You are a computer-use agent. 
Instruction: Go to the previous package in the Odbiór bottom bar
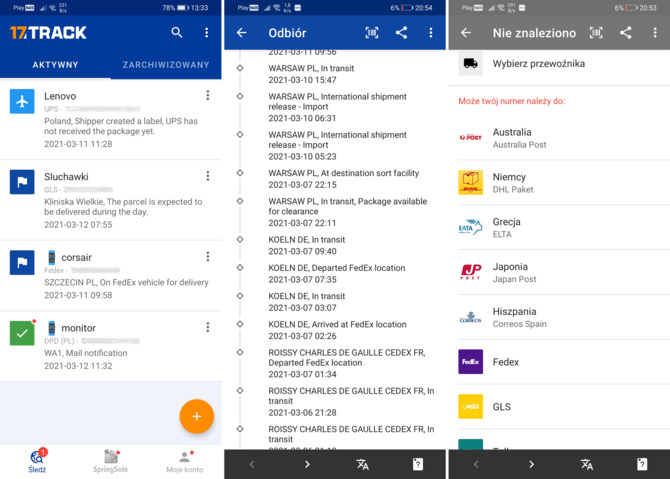pos(252,464)
